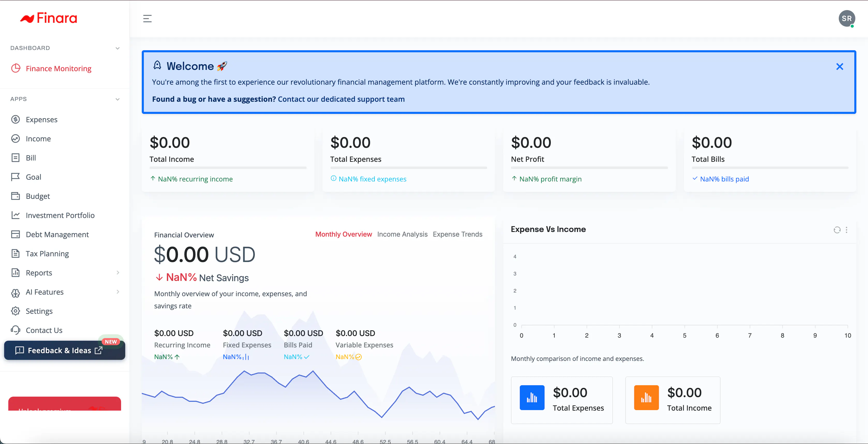Click the Total Income summary box under chart
868x444 pixels.
pyautogui.click(x=673, y=400)
